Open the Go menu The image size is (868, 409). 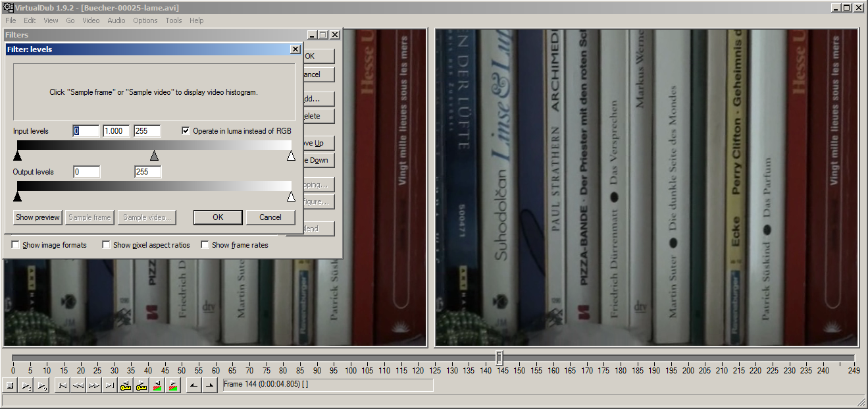pyautogui.click(x=70, y=20)
